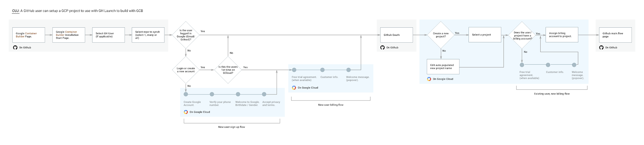Viewport: 644px width, 145px height.
Task: Click the Google Container Builder Page box
Action: coord(29,35)
